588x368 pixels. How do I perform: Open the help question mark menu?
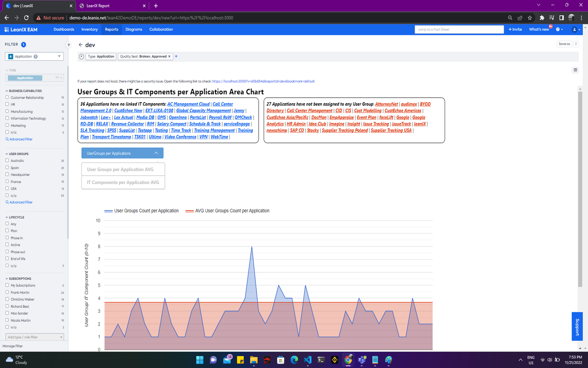tap(559, 29)
